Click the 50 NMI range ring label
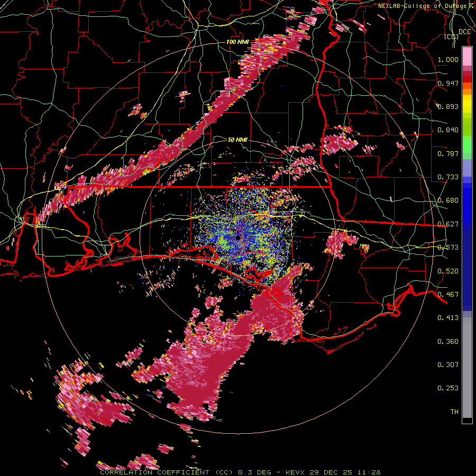The image size is (476, 476). point(237,140)
